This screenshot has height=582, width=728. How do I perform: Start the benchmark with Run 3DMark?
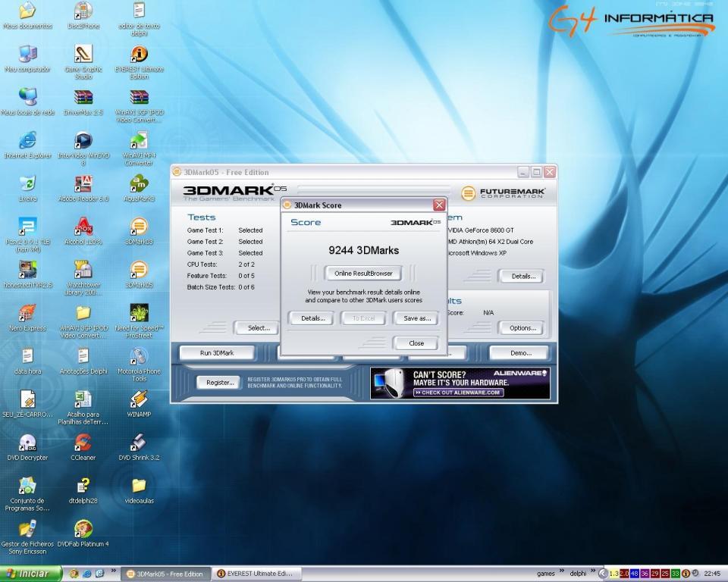coord(217,353)
